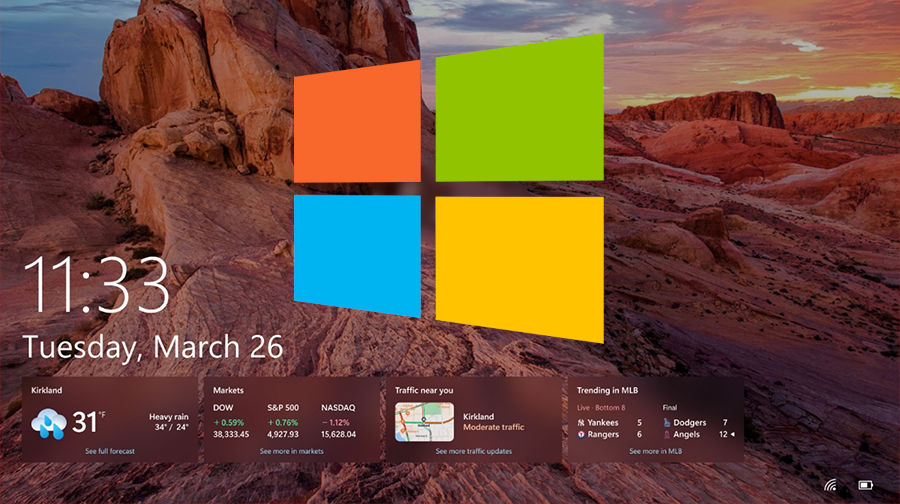Select the Yankees team name
This screenshot has width=900, height=504.
click(x=603, y=422)
